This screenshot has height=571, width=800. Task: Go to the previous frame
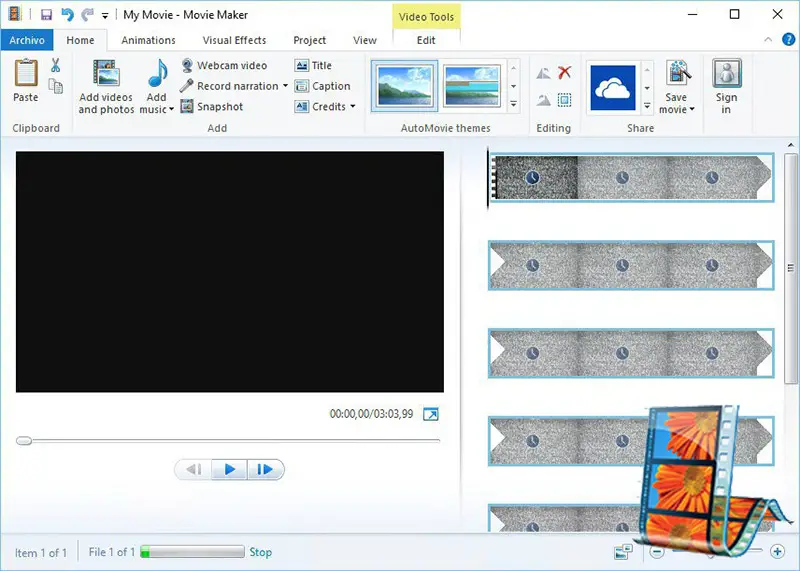[193, 469]
